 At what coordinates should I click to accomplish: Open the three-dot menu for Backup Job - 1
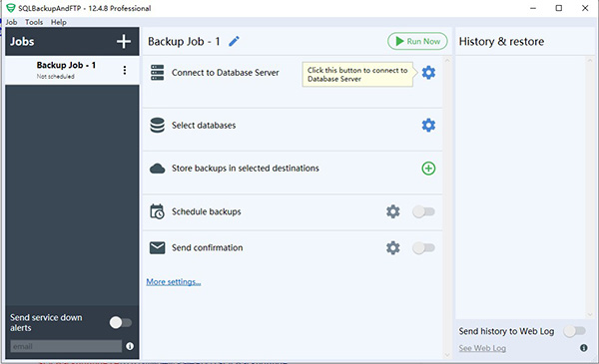[x=125, y=70]
